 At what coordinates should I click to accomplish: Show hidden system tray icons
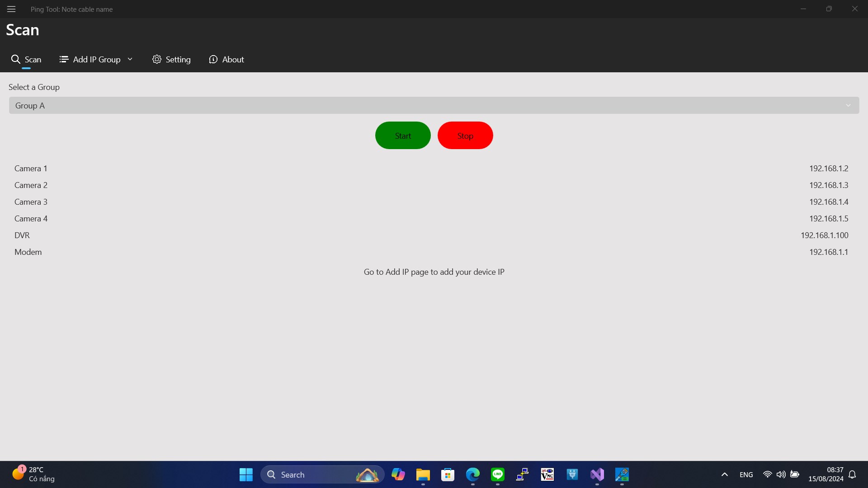tap(724, 474)
